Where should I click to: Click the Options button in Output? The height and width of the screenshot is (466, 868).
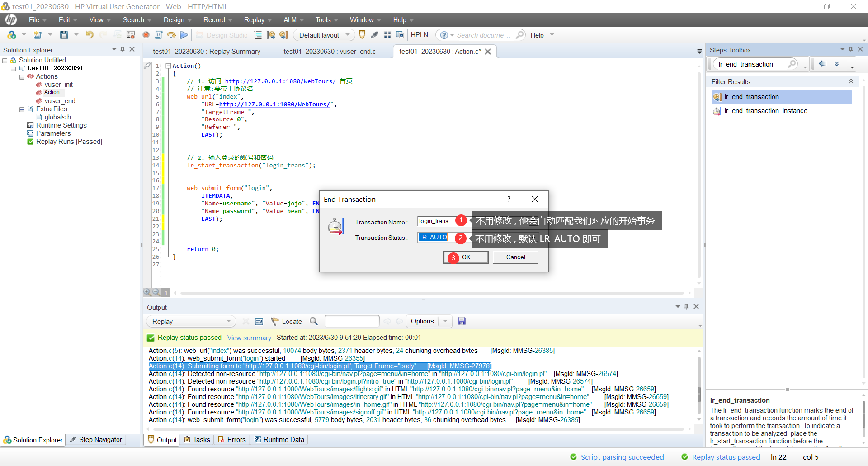point(422,321)
